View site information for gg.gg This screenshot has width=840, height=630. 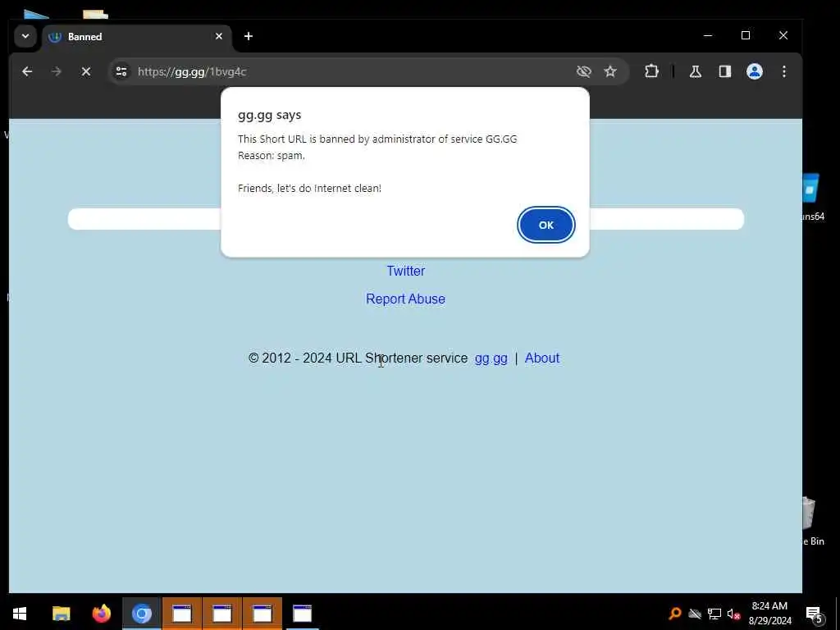pos(121,72)
